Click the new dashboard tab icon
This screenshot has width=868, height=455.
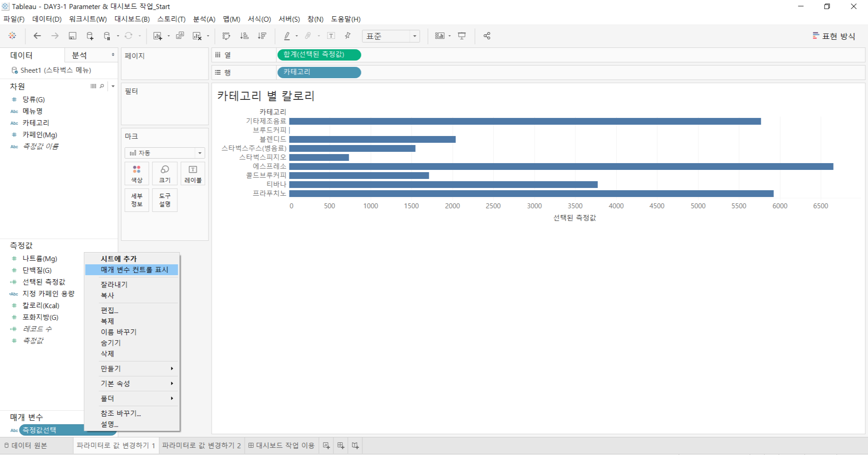(x=341, y=446)
